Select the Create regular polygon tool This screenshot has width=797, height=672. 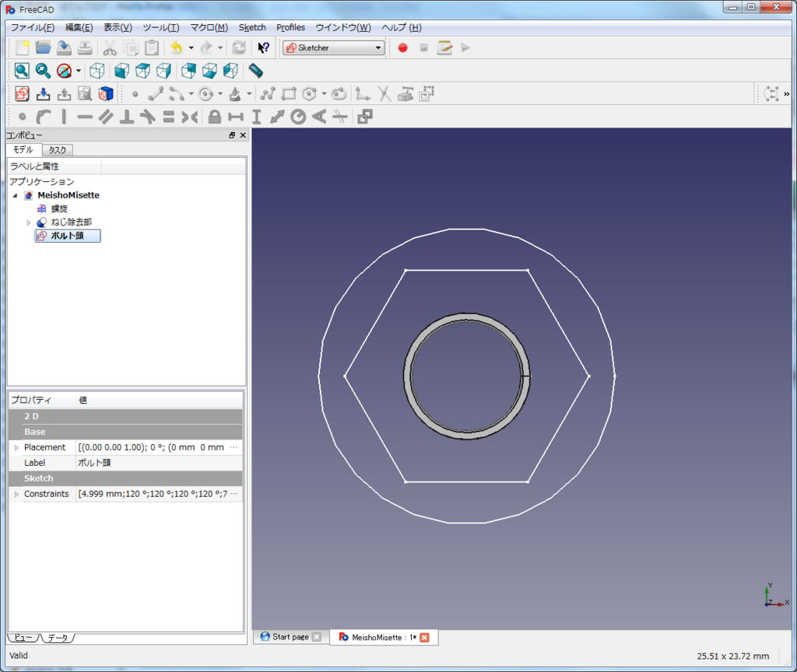tap(310, 94)
